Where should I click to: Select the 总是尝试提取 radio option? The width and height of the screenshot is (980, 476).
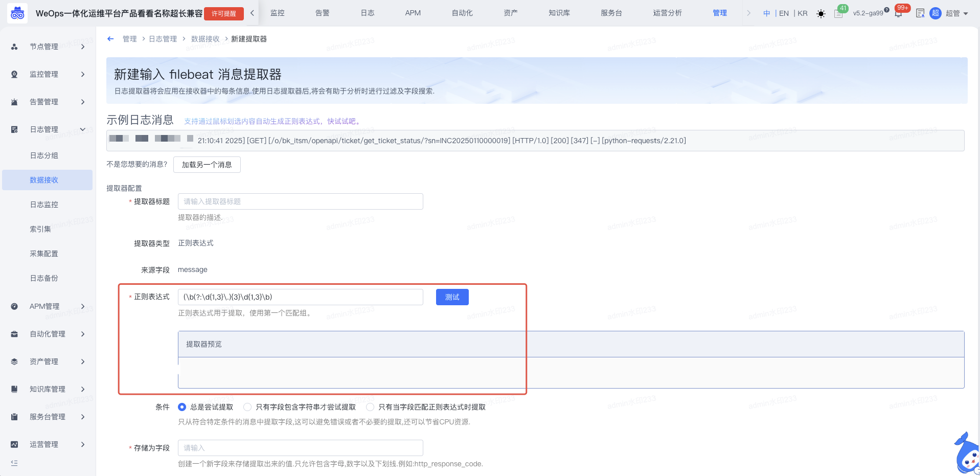(x=182, y=407)
